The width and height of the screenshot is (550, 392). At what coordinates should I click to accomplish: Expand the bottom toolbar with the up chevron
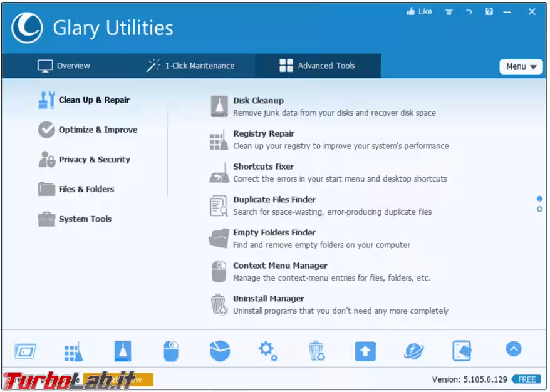514,349
